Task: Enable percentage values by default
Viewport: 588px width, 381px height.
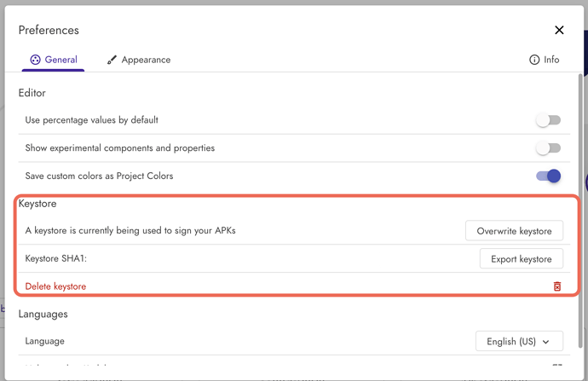Action: (x=548, y=120)
